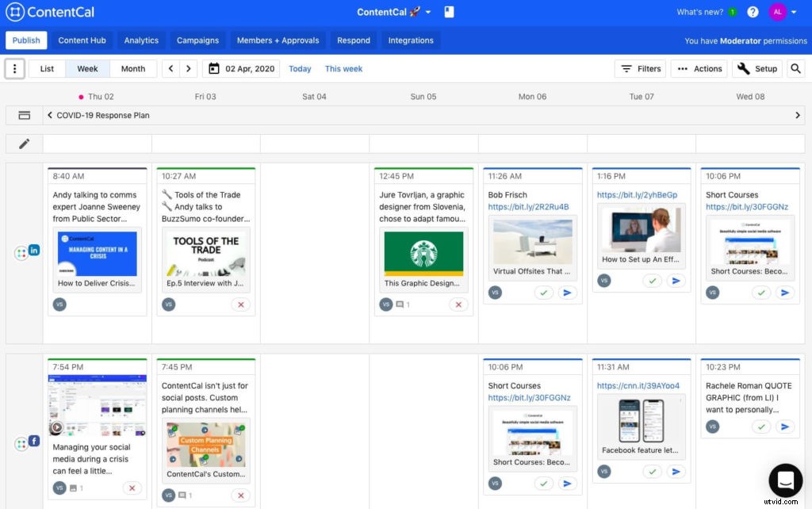Click the search magnifier icon
The height and width of the screenshot is (509, 812).
coord(796,69)
